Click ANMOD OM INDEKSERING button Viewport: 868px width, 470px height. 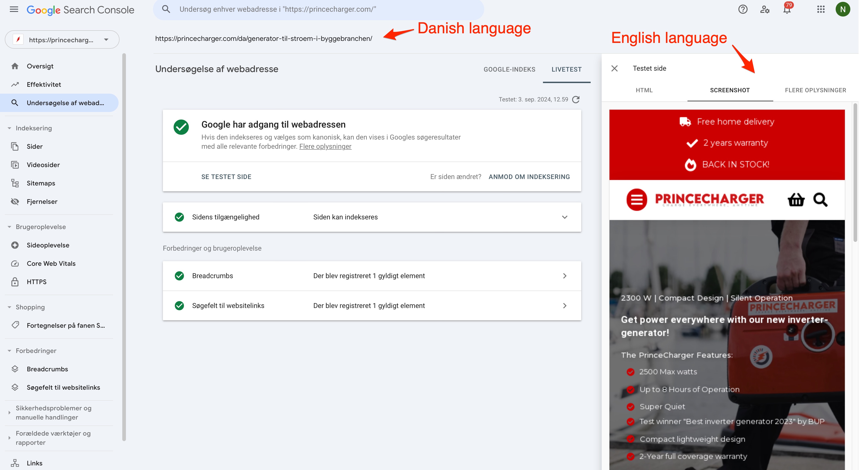tap(529, 177)
